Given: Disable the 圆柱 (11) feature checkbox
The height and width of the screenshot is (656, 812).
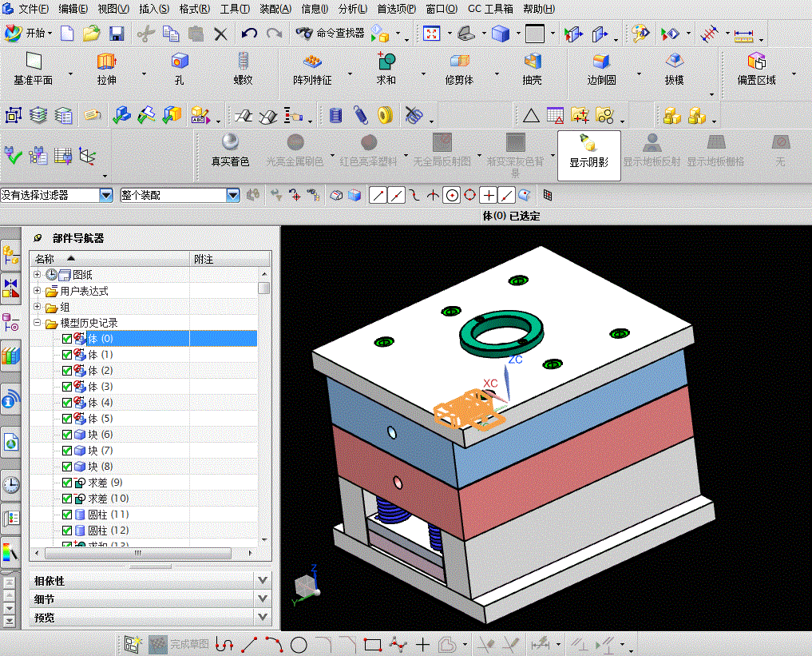Looking at the screenshot, I should [67, 515].
